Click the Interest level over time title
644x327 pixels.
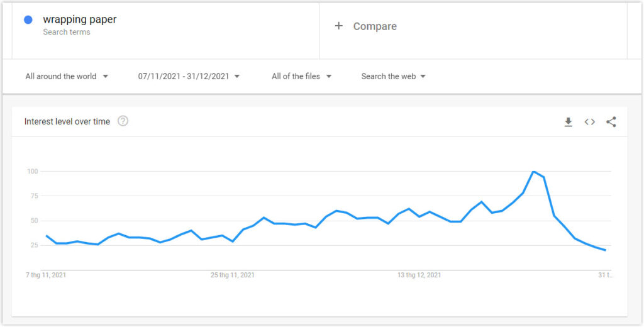pos(67,121)
